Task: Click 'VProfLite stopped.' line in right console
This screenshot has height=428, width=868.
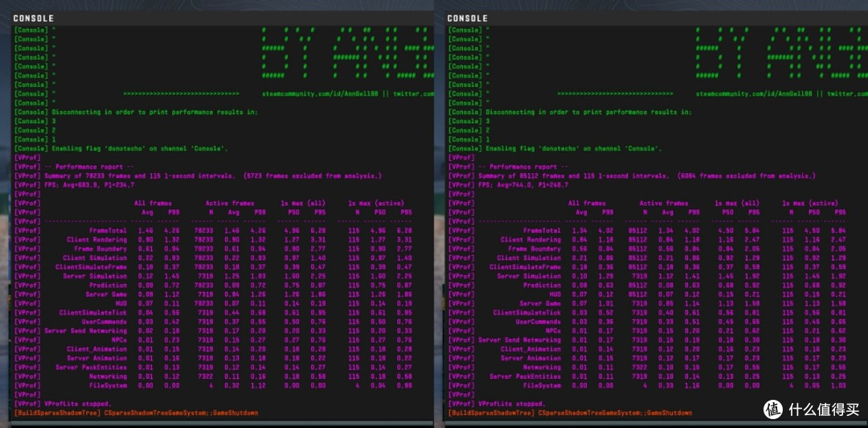Action: 497,404
